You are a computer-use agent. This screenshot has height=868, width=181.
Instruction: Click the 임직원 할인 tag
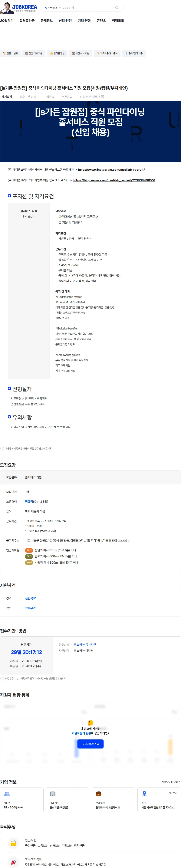point(57,54)
